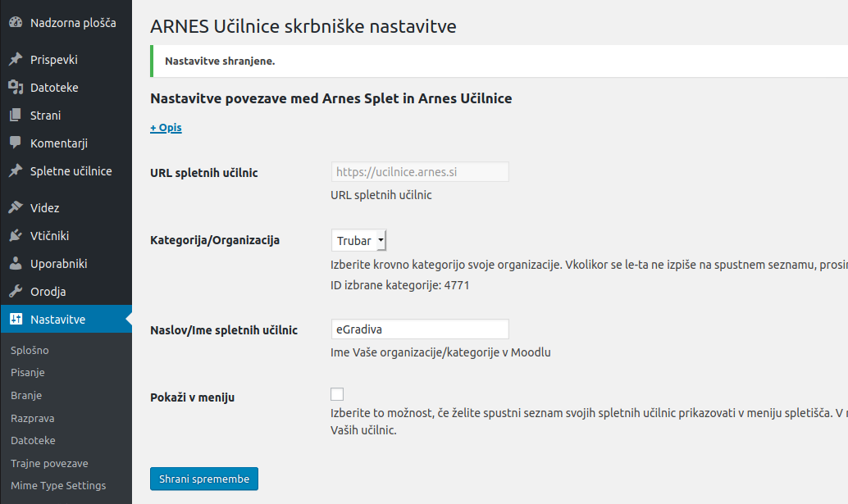Click the Naslov/Ime spletnih učilnic label

(224, 330)
